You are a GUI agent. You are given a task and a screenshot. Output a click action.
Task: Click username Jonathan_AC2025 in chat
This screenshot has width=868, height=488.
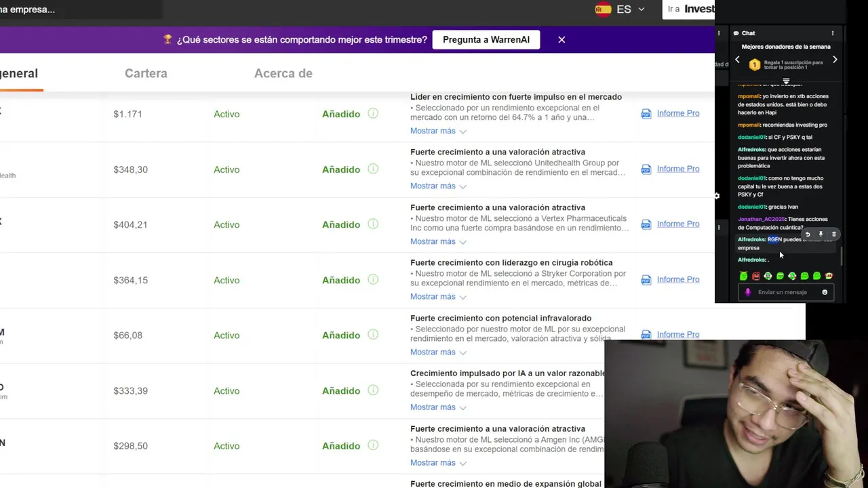coord(761,219)
